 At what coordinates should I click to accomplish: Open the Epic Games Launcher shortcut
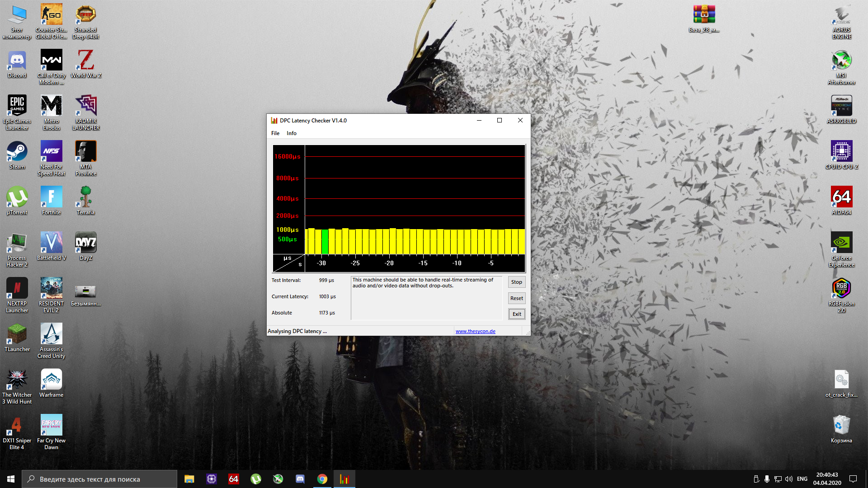click(17, 109)
